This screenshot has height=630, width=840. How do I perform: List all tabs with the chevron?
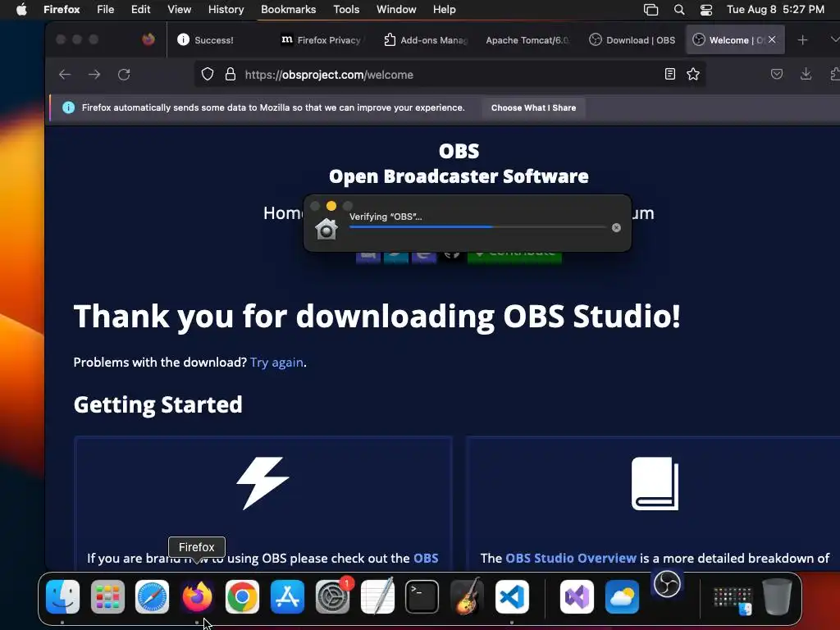point(833,39)
